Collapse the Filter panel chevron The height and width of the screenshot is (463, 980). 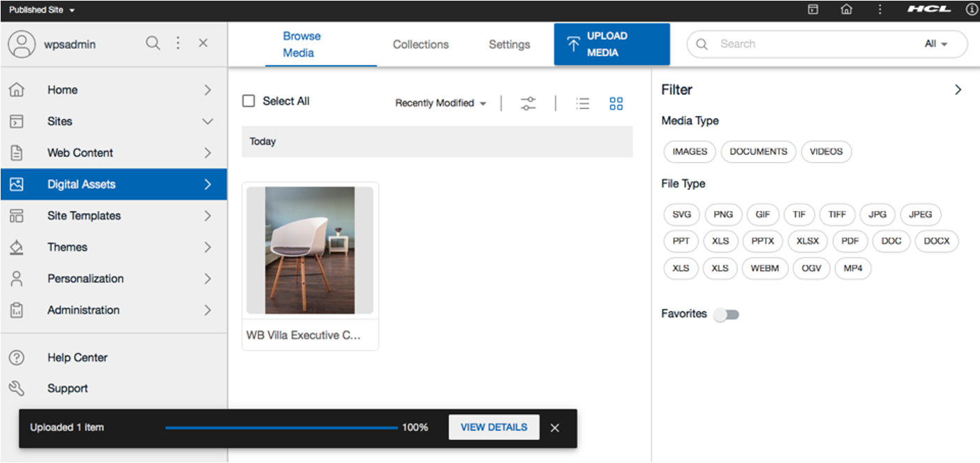958,89
